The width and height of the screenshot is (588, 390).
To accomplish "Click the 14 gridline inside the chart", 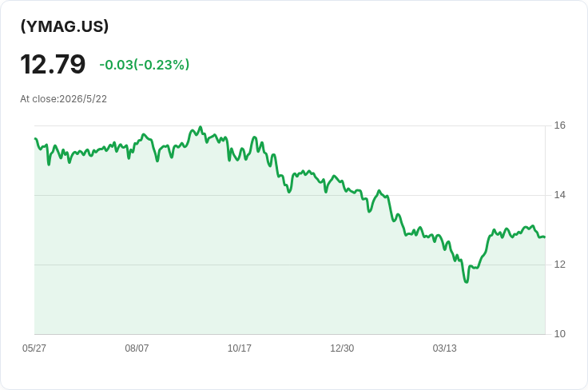I will coord(289,195).
